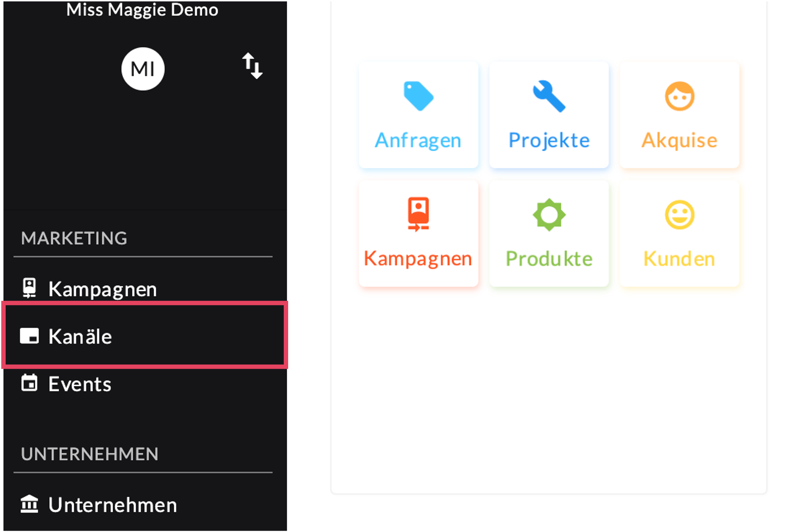Viewport: 791px width, 532px height.
Task: Click the yellow smiley Kunden icon
Action: coord(679,214)
